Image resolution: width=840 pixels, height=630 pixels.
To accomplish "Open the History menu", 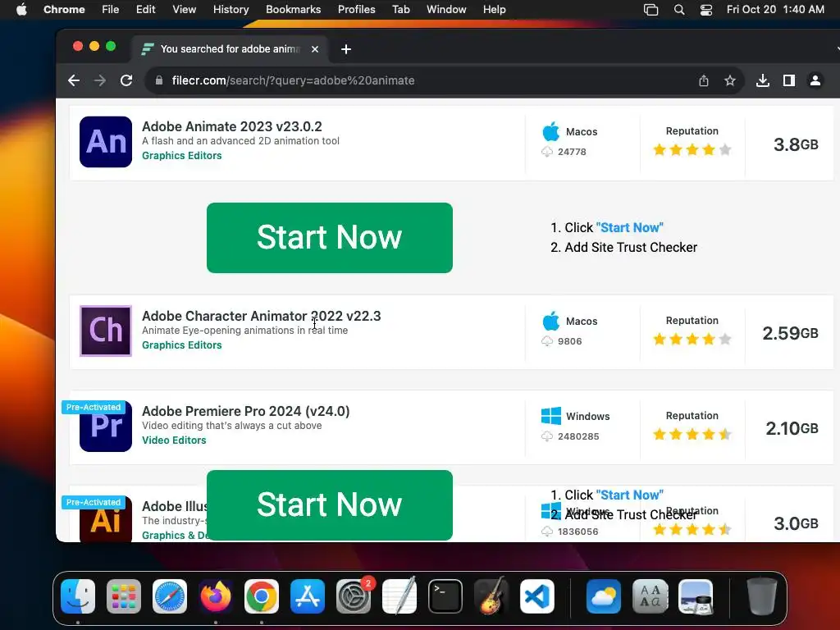I will (x=231, y=10).
